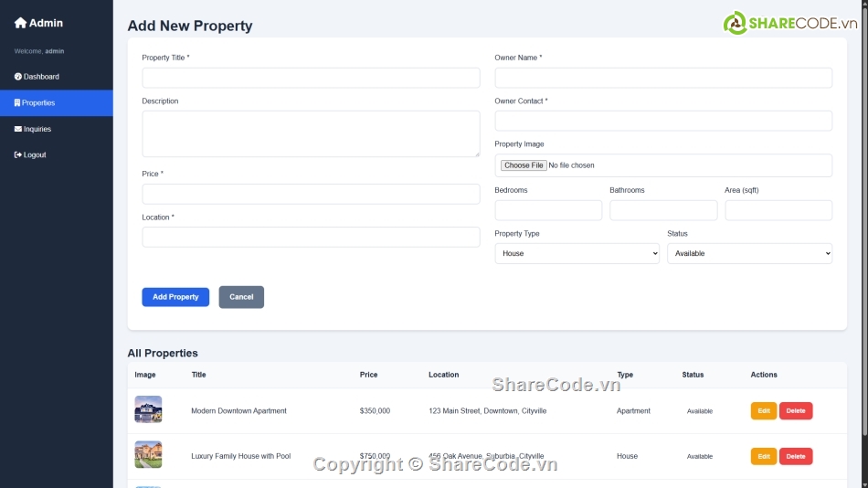The height and width of the screenshot is (488, 868).
Task: Click the Title column header
Action: point(199,375)
